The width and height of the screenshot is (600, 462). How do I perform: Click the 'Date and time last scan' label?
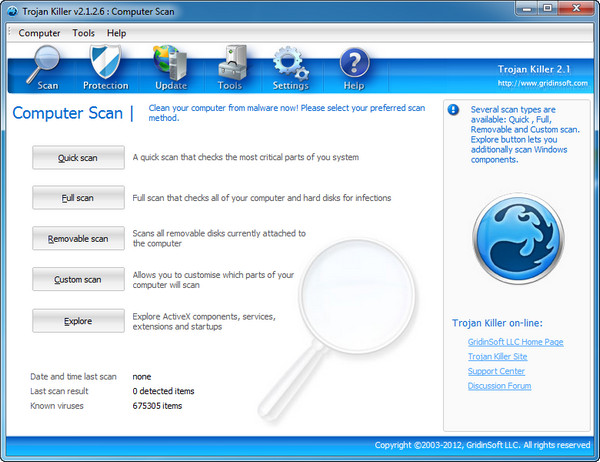tap(73, 377)
